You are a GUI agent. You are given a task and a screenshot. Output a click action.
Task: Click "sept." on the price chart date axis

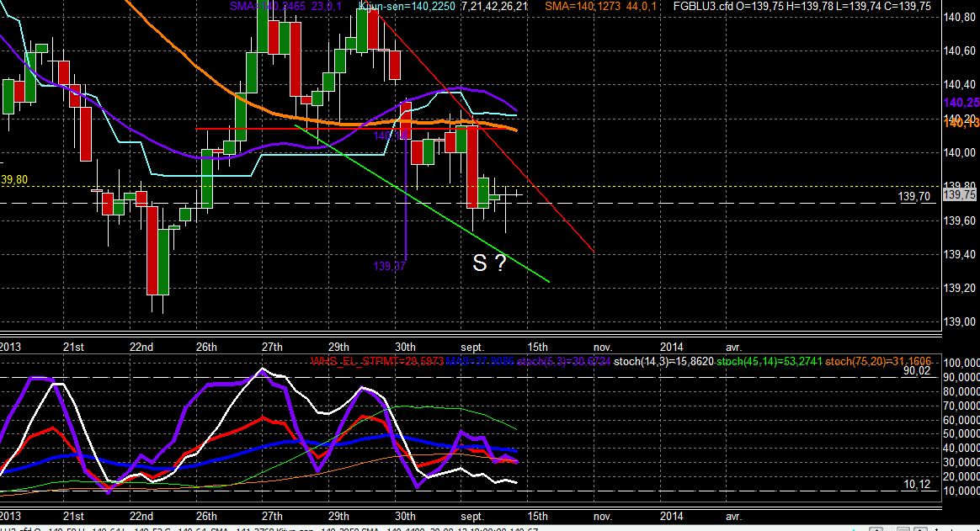click(471, 348)
